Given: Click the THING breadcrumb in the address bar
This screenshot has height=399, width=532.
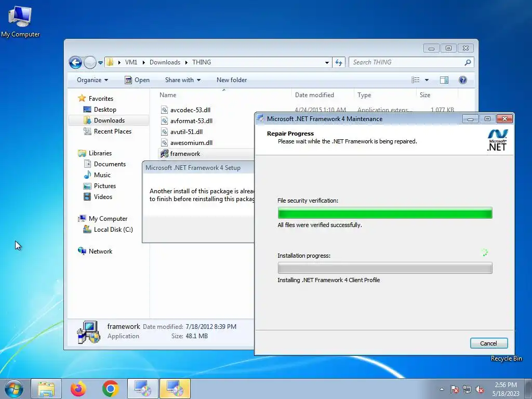Looking at the screenshot, I should pyautogui.click(x=202, y=62).
